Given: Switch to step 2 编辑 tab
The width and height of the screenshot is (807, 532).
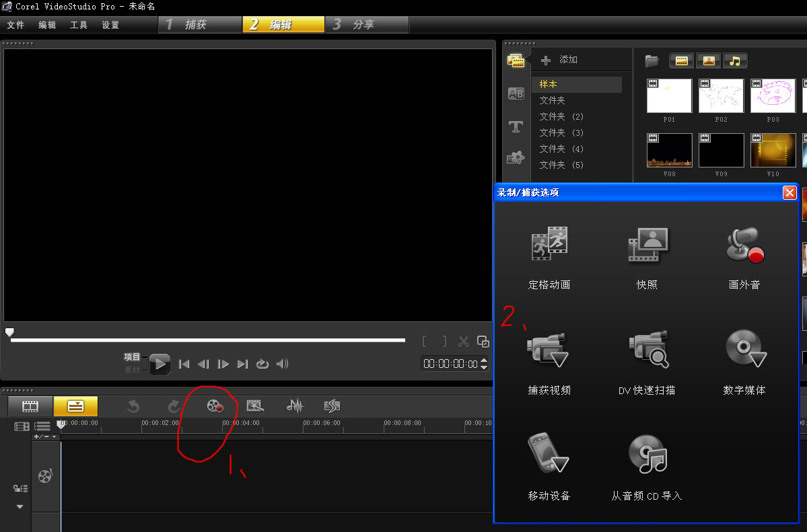Looking at the screenshot, I should [283, 24].
